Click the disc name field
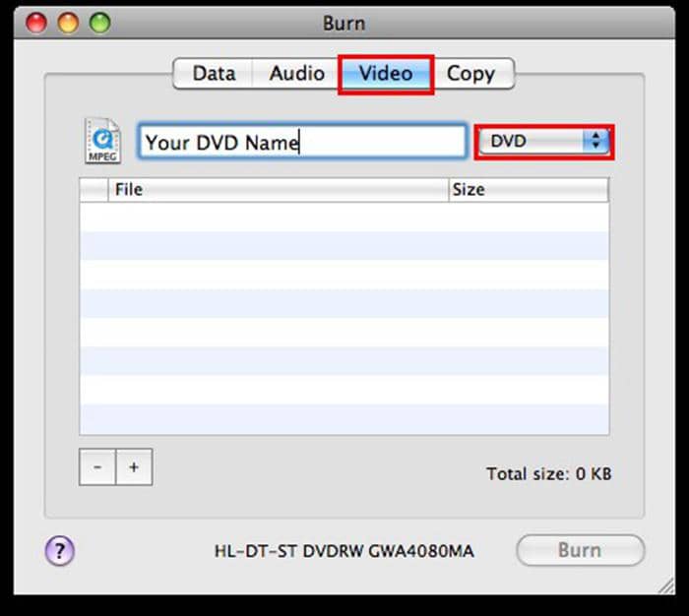Image resolution: width=689 pixels, height=616 pixels. [x=302, y=142]
